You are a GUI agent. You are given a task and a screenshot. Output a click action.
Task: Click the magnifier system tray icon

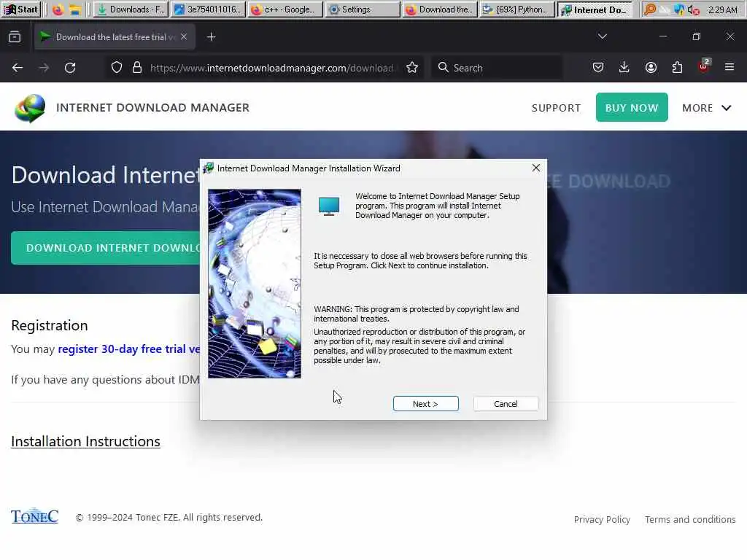(650, 9)
